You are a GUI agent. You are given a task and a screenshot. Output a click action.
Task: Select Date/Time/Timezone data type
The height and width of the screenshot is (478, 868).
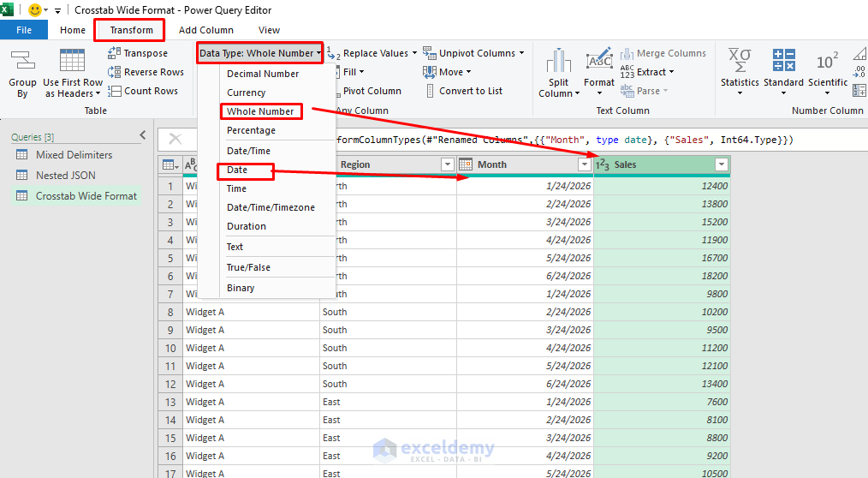[271, 207]
